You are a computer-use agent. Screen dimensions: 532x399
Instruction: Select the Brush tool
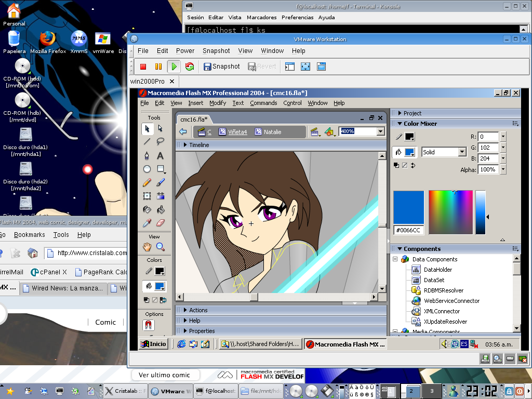click(161, 182)
